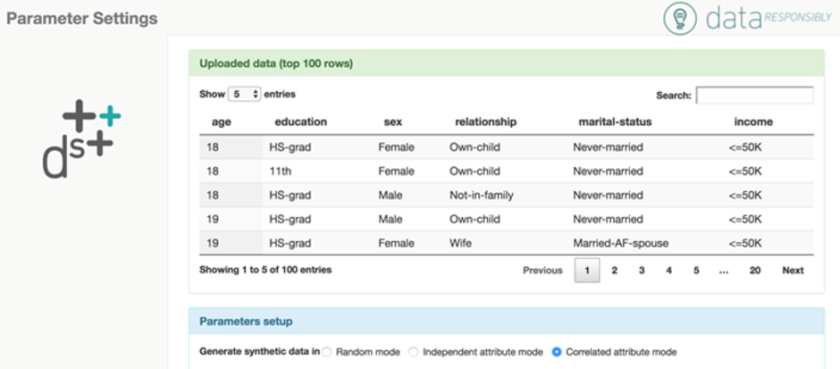840x369 pixels.
Task: Sort table by marital-status column header
Action: 615,122
